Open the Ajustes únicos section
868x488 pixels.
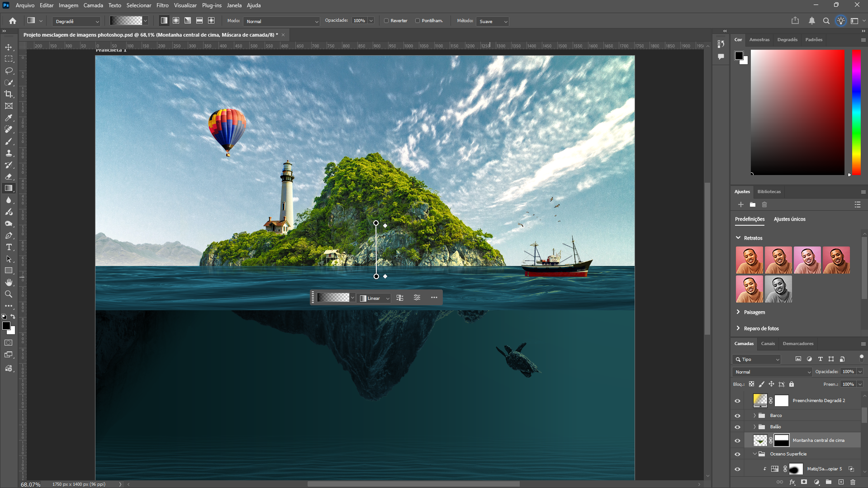pos(789,219)
